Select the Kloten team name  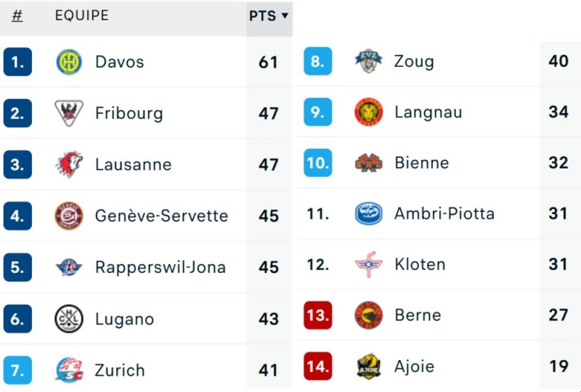pos(420,264)
